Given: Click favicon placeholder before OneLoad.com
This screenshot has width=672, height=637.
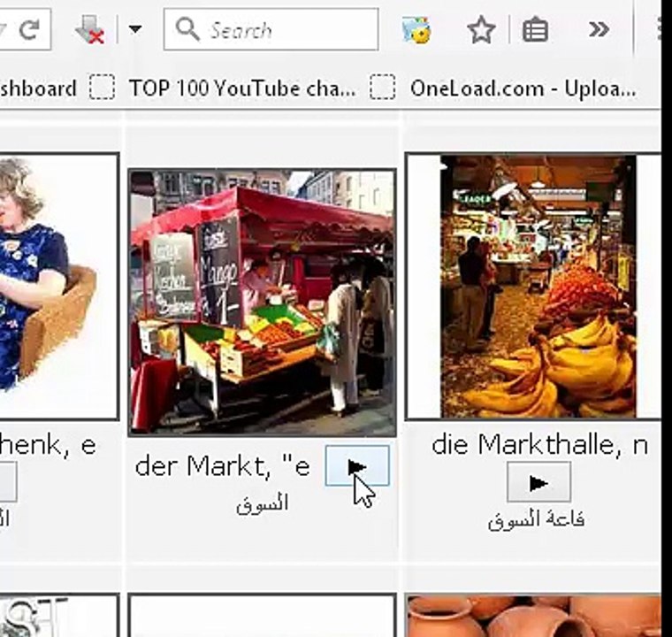Looking at the screenshot, I should [382, 87].
